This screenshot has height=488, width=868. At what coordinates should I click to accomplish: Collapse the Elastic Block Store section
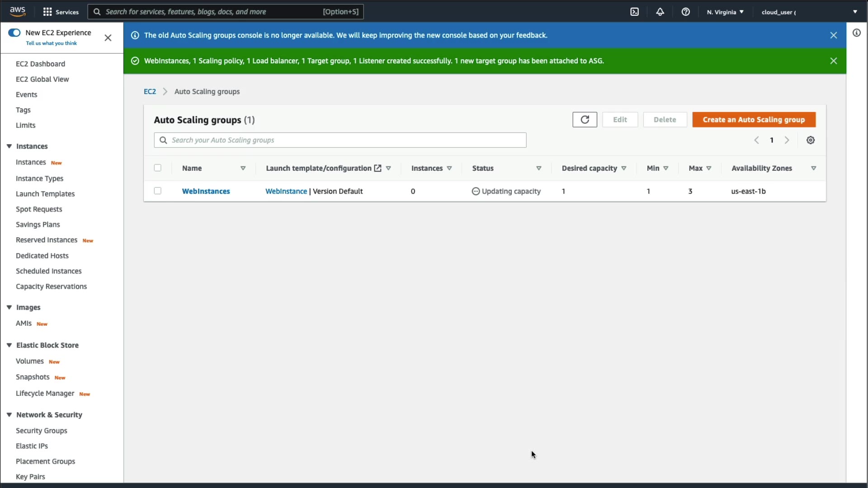pos(9,345)
